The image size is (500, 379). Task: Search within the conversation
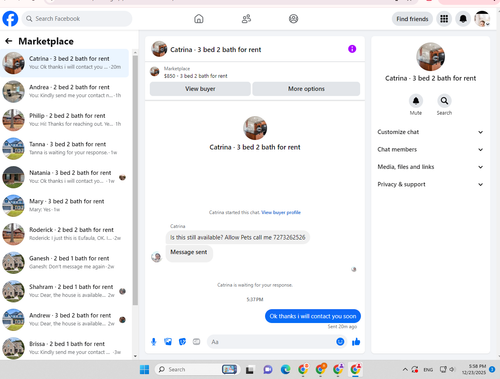tap(444, 101)
